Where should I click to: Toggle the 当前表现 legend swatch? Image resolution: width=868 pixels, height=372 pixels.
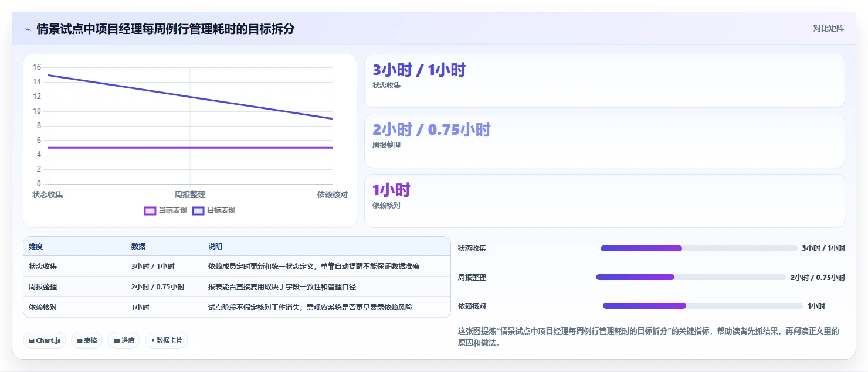(x=150, y=210)
